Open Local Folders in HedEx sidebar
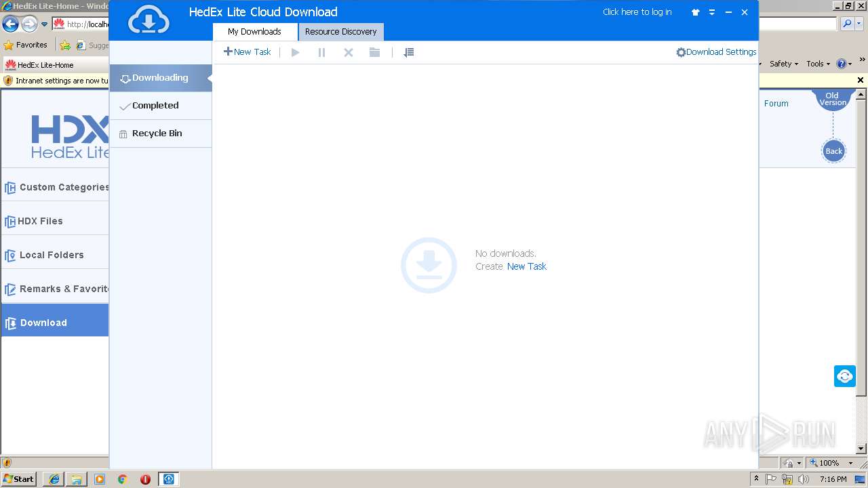Screen dimensions: 868x488 pos(56,255)
